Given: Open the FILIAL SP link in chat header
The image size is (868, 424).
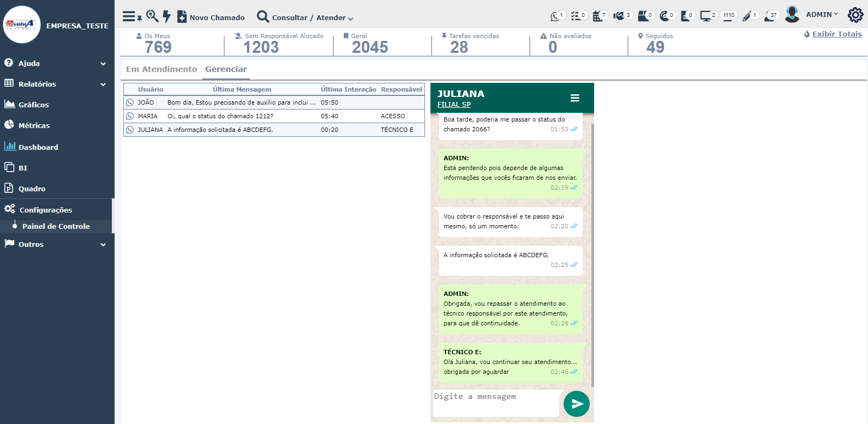Looking at the screenshot, I should [454, 105].
